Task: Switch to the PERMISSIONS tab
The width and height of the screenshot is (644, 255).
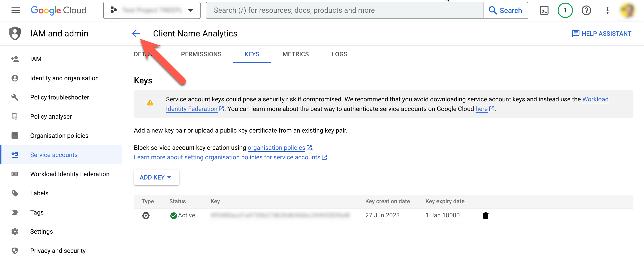Action: (x=201, y=54)
